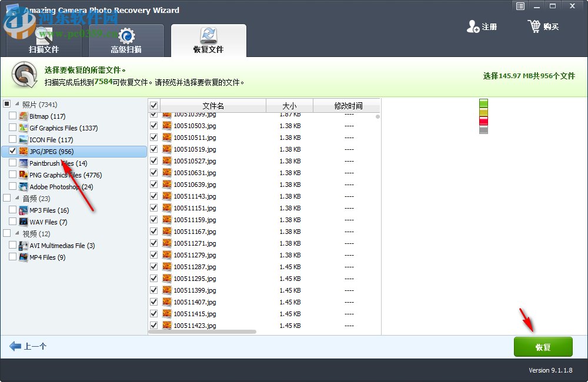
Task: Toggle the select-all checkbox in list header
Action: pyautogui.click(x=154, y=105)
